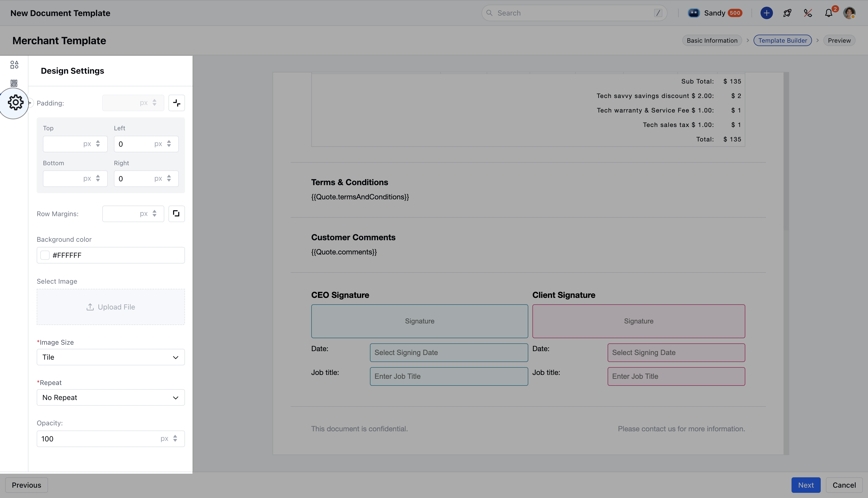Click the Right padding stepper arrows
The width and height of the screenshot is (868, 498).
(x=169, y=179)
